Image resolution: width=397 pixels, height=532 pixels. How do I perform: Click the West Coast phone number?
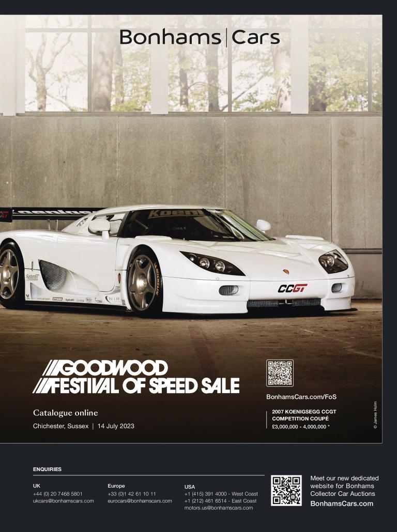(221, 494)
